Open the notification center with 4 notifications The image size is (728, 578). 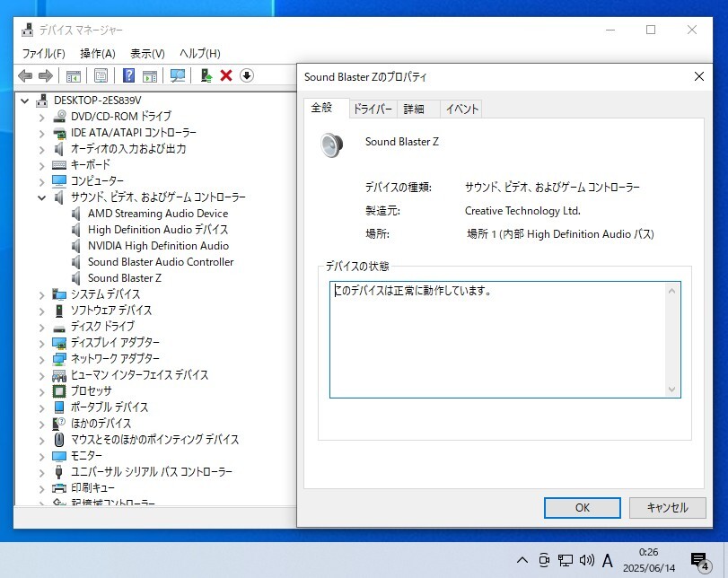pos(700,561)
